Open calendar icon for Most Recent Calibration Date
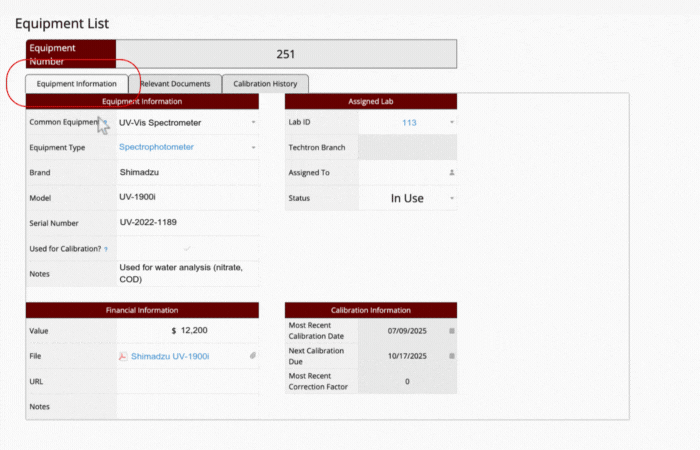 (451, 330)
